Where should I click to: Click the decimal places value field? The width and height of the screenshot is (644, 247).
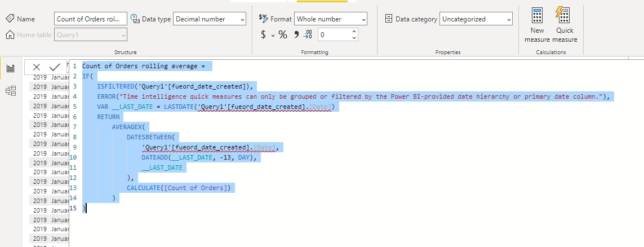[x=334, y=35]
